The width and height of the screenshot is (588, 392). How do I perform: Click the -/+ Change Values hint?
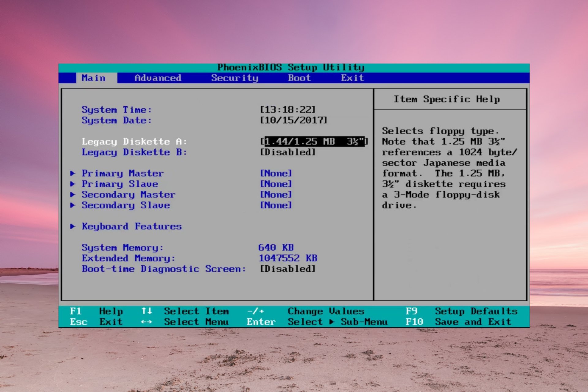coord(306,311)
